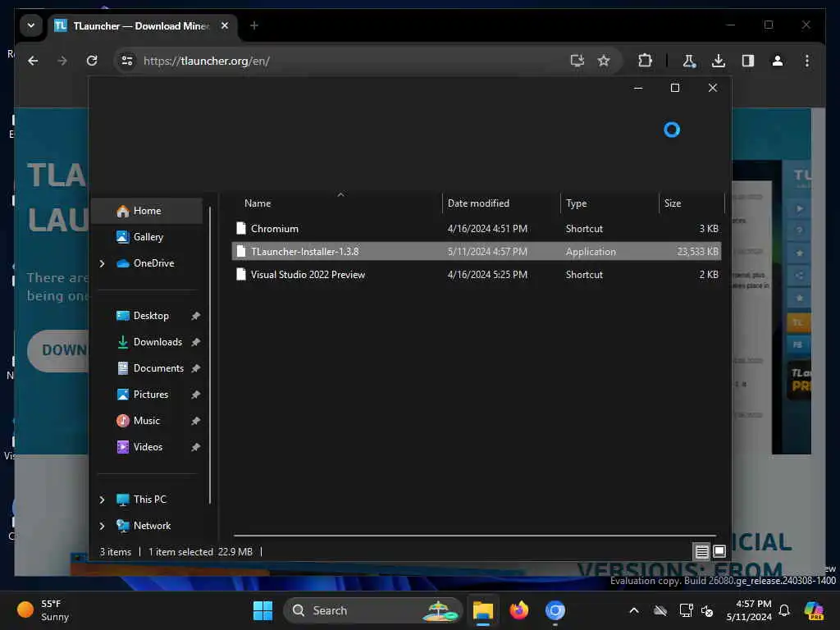Click pin icon next to Videos
The height and width of the screenshot is (630, 840).
click(x=195, y=447)
